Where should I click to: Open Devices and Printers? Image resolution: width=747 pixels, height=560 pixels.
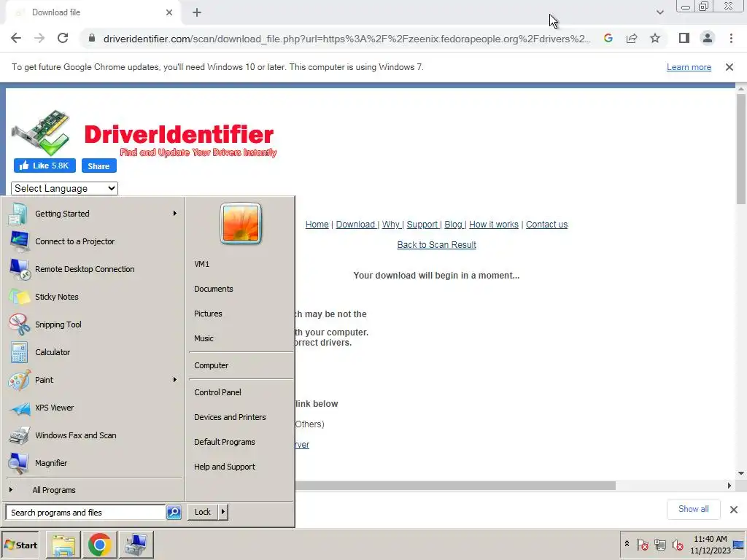pos(230,417)
